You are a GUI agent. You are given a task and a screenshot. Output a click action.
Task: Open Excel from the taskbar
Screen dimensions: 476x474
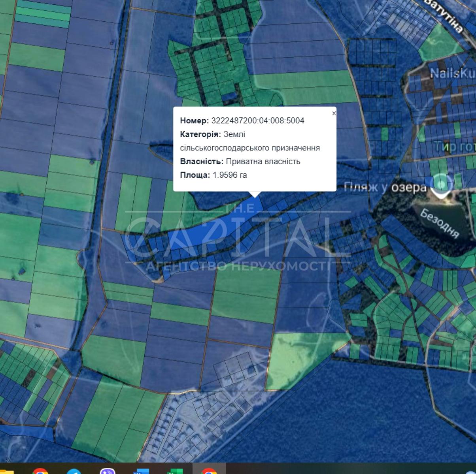click(x=174, y=471)
